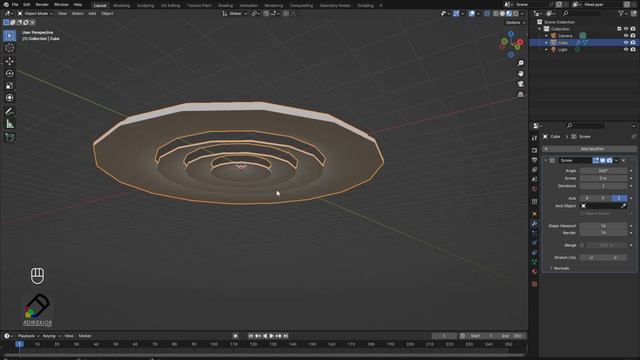Open the View Layer properties tab
640x360 pixels.
click(x=534, y=169)
